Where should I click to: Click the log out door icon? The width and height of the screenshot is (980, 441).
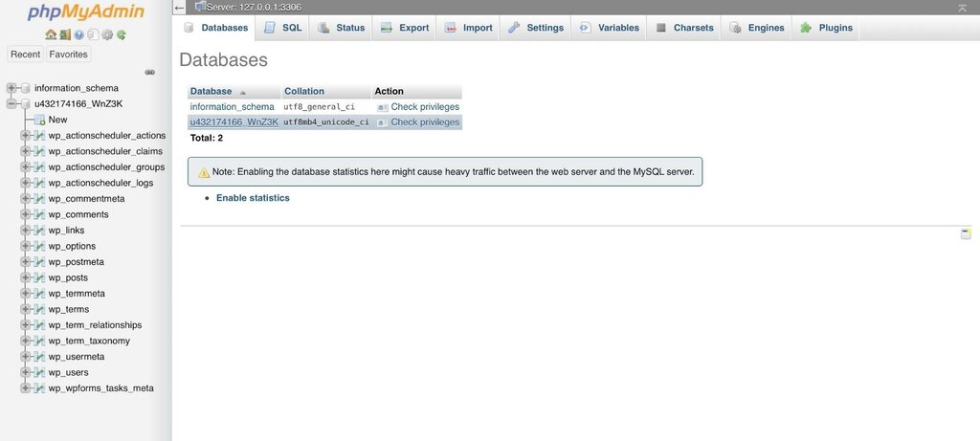tap(65, 35)
